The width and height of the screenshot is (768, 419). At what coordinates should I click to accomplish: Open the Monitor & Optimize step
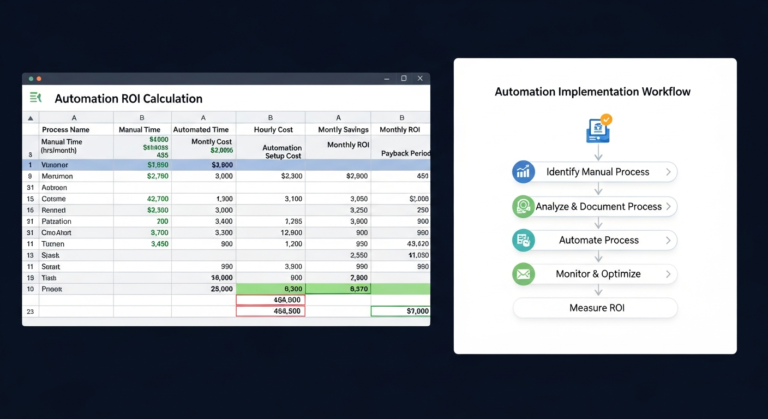point(595,274)
